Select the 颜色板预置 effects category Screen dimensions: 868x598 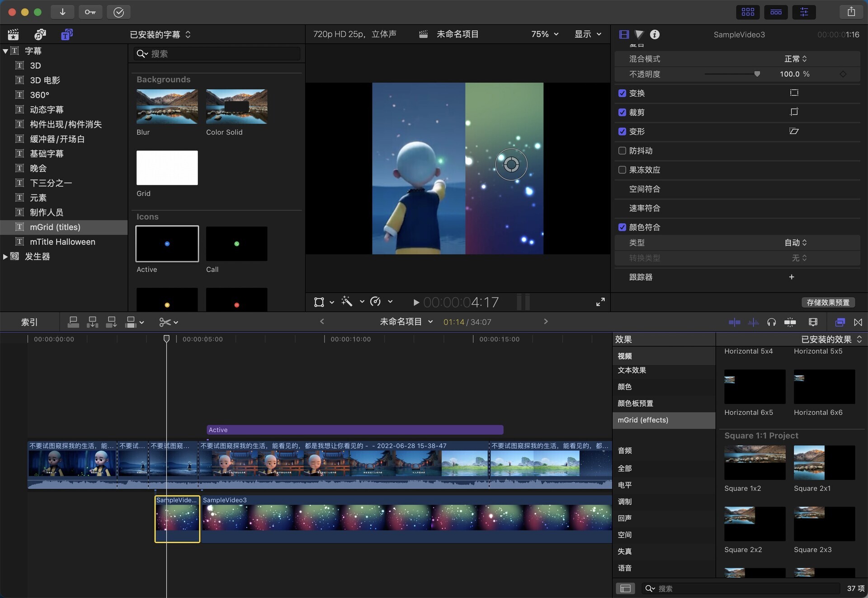pos(664,403)
